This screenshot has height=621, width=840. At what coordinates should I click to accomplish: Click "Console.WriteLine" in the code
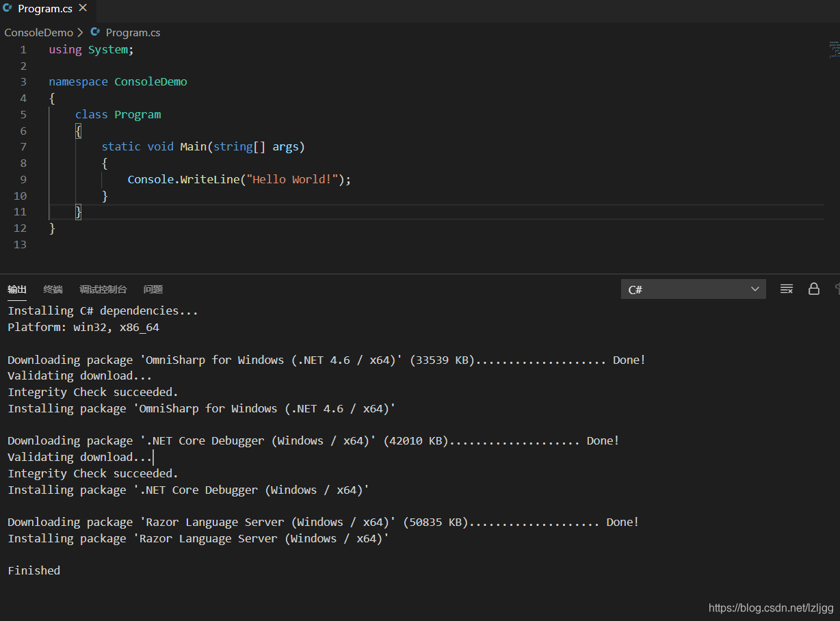[x=183, y=179]
